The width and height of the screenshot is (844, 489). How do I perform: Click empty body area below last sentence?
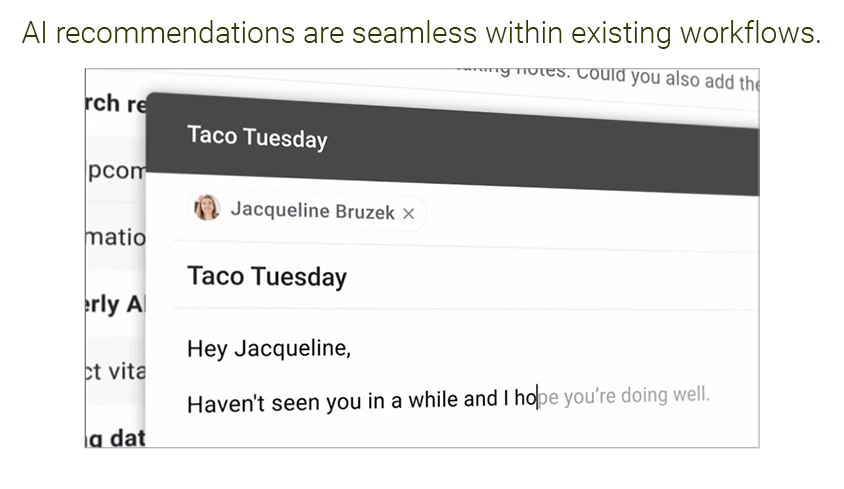tap(452, 432)
